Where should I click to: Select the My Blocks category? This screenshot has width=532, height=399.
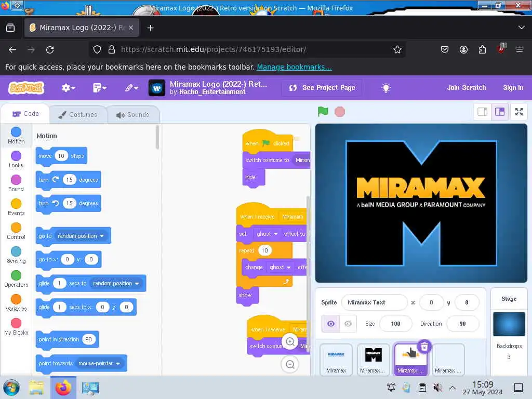tap(16, 327)
